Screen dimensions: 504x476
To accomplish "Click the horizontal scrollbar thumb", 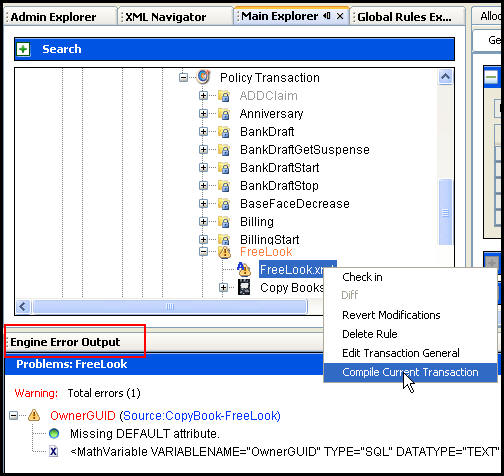I will point(169,306).
